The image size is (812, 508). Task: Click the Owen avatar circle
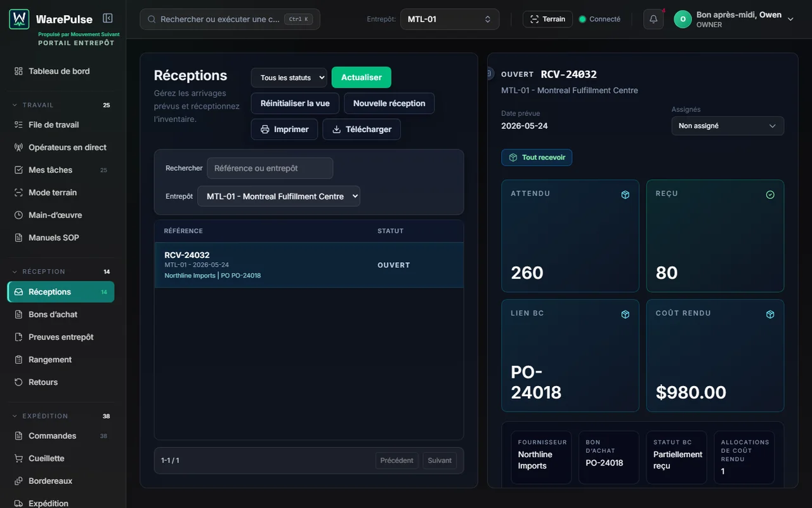click(x=683, y=19)
